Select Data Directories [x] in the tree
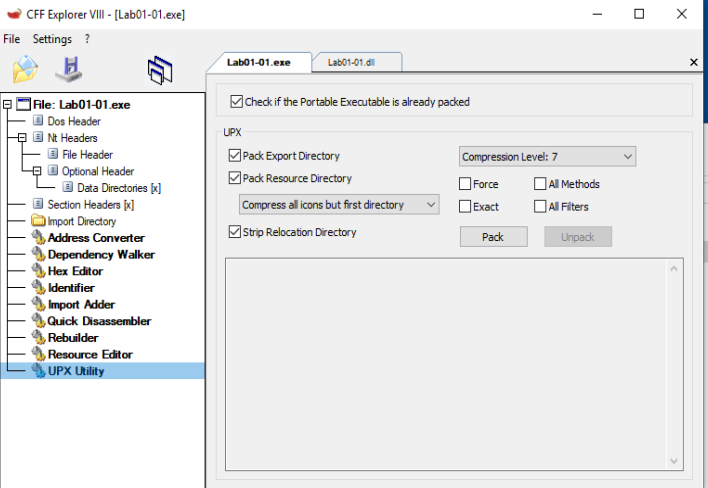The width and height of the screenshot is (708, 488). click(x=119, y=188)
